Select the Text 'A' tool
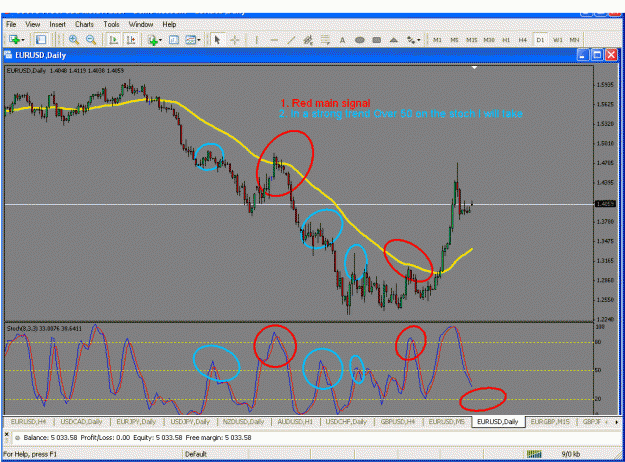This screenshot has height=462, width=625. (x=342, y=40)
